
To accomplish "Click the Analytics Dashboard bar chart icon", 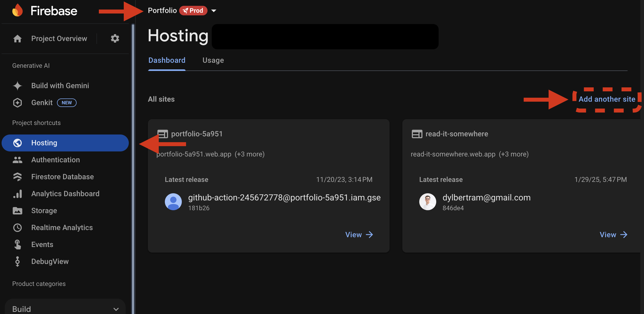I will click(17, 194).
